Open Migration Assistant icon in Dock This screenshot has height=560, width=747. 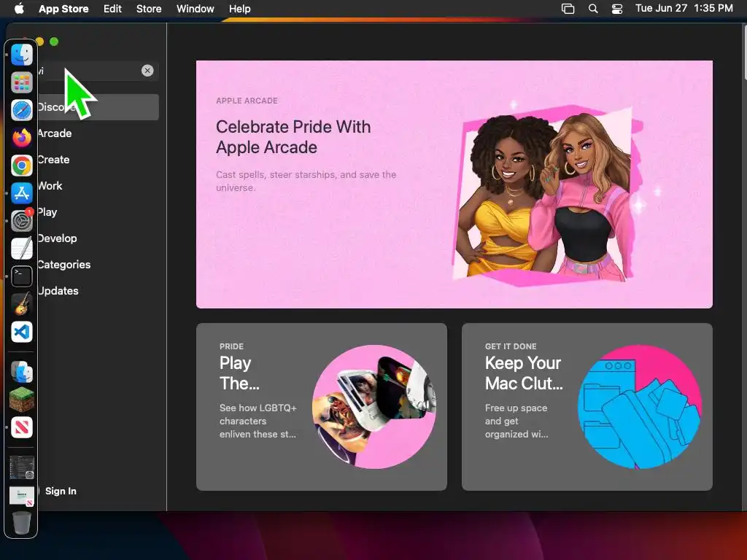(x=21, y=372)
